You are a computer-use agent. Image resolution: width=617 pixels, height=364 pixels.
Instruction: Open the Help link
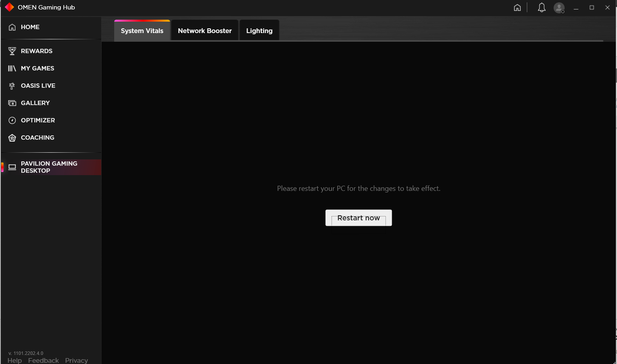pyautogui.click(x=15, y=360)
